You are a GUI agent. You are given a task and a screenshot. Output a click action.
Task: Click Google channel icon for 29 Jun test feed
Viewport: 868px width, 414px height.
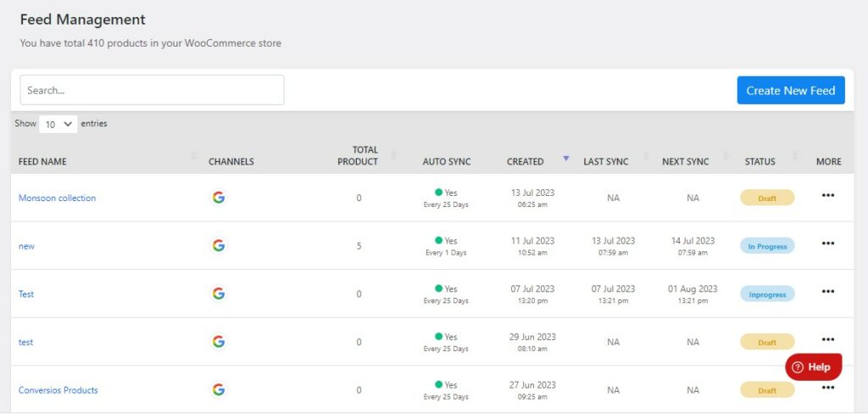219,342
